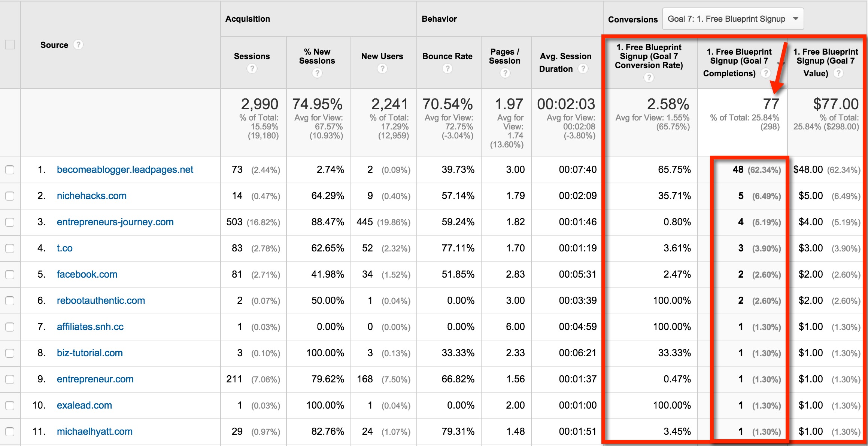This screenshot has width=868, height=446.
Task: Check the michaelhyatt.com row checkbox
Action: click(10, 432)
